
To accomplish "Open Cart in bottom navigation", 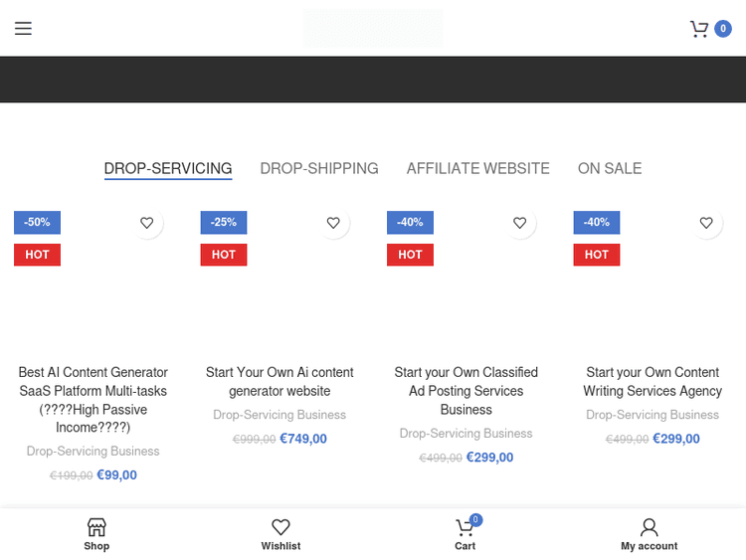I will 465,533.
